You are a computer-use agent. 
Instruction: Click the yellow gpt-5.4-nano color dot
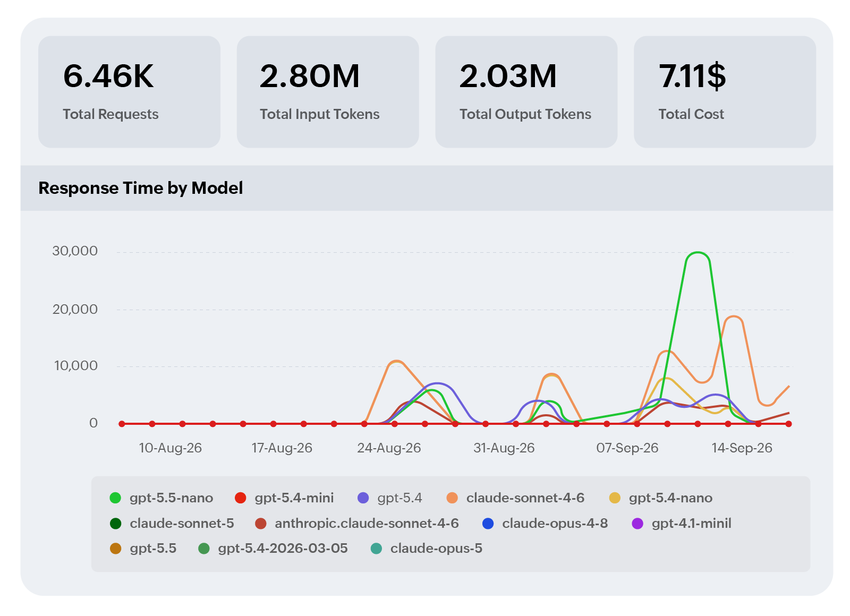[615, 498]
